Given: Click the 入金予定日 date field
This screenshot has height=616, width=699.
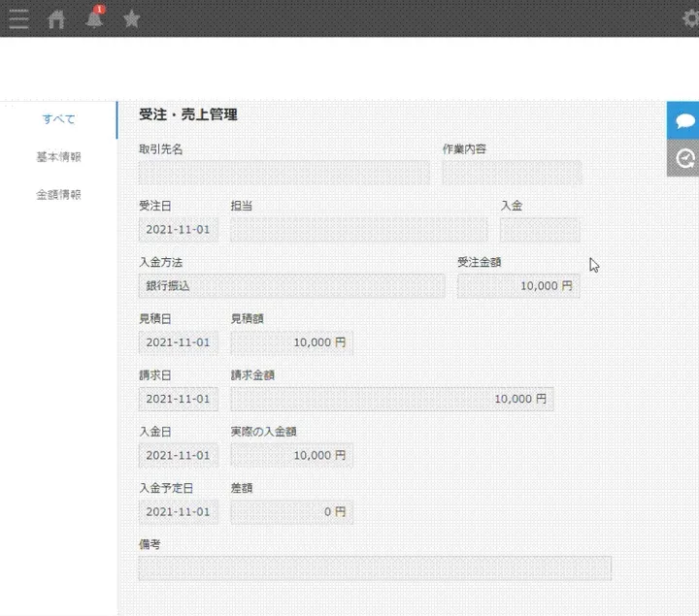Looking at the screenshot, I should click(179, 511).
